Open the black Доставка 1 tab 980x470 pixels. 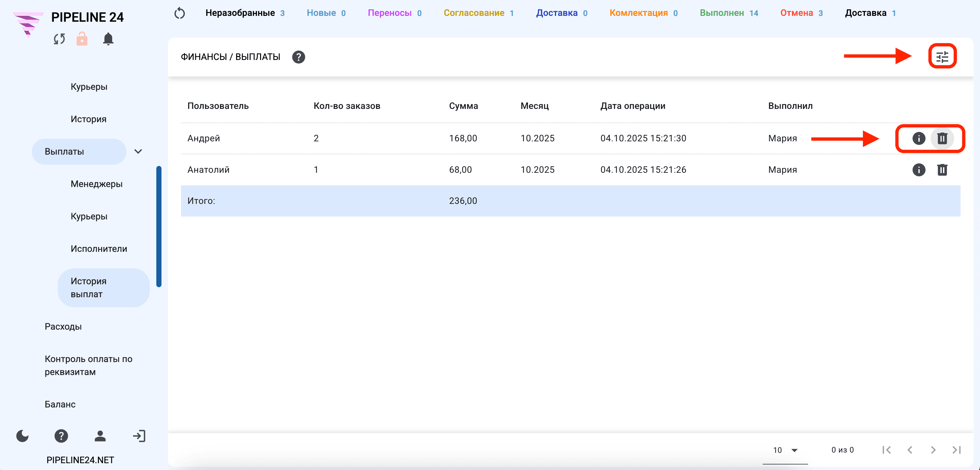(x=870, y=13)
